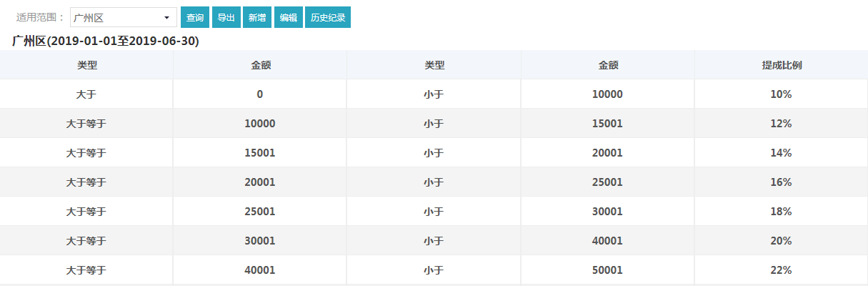Click the 导出 button
The image size is (868, 286).
tap(226, 18)
